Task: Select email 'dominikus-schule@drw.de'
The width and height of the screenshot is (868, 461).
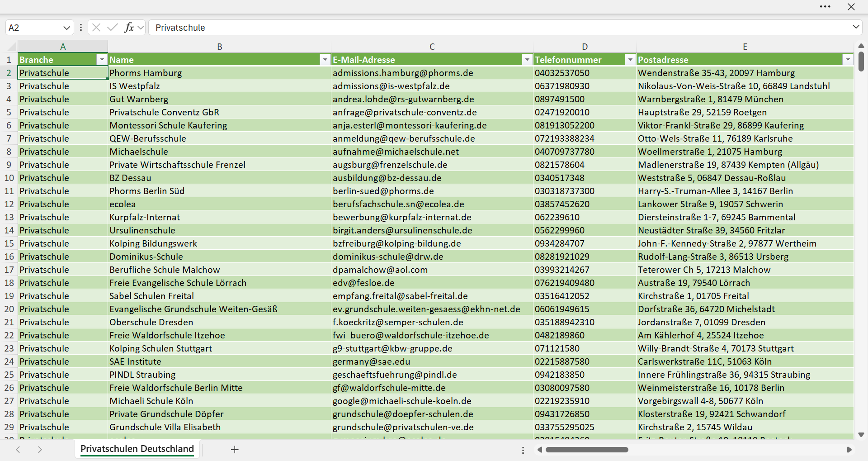Action: click(x=432, y=257)
